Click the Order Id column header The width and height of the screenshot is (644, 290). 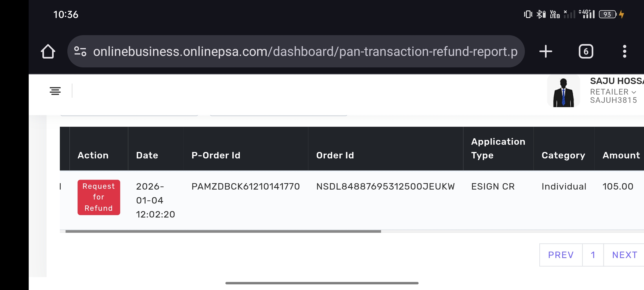tap(335, 155)
